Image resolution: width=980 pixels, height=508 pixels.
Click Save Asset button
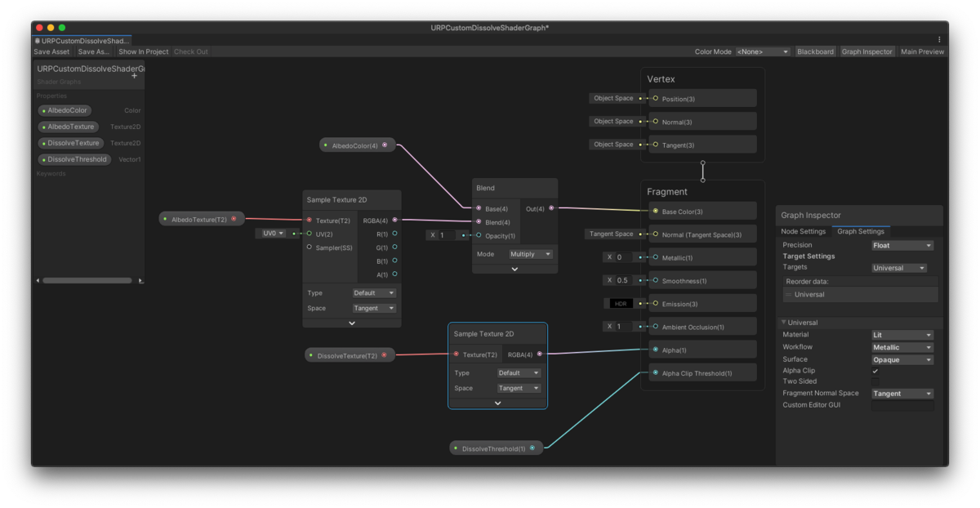(51, 51)
